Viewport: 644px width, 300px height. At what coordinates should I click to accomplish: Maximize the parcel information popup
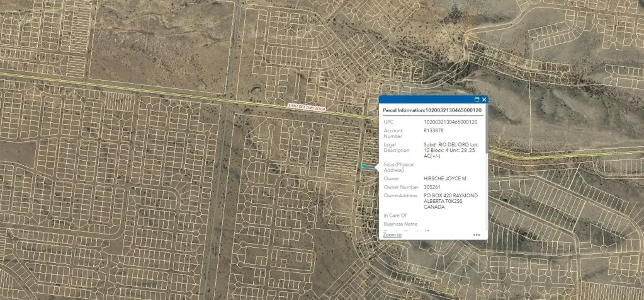coord(477,100)
